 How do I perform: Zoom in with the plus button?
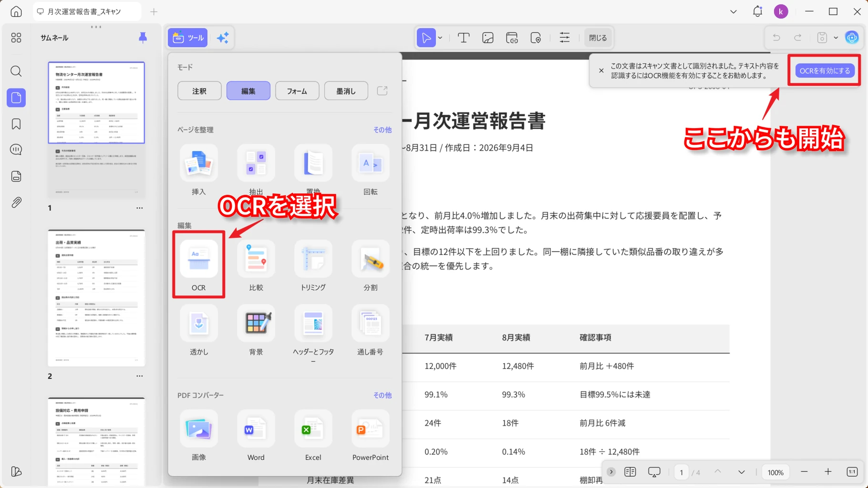(x=828, y=472)
